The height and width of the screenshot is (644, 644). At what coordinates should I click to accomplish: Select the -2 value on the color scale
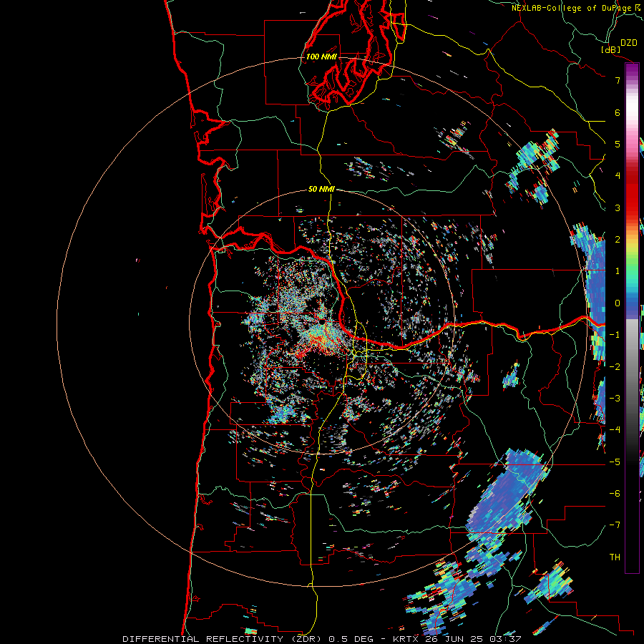pyautogui.click(x=615, y=366)
